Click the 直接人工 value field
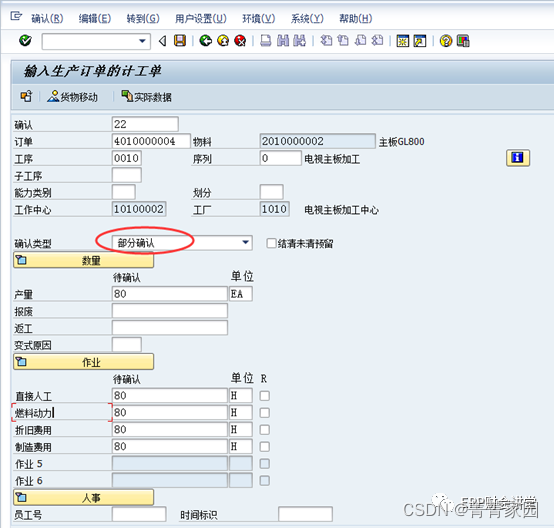Viewport: 554px width, 528px height. [x=170, y=395]
